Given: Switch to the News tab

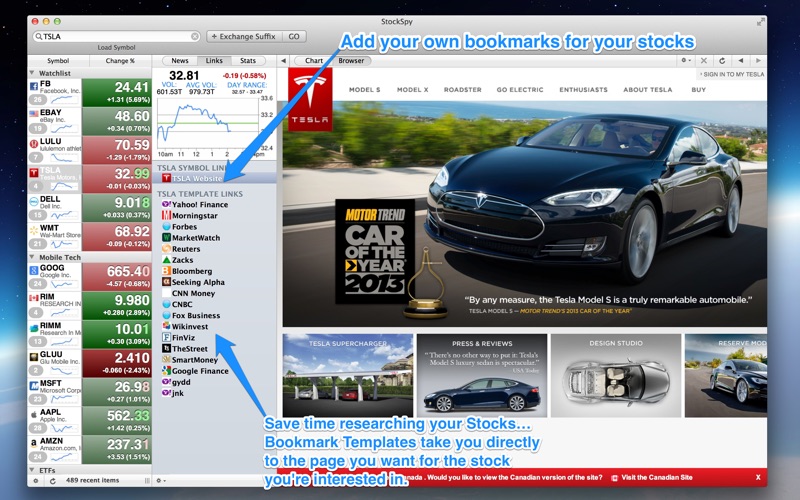Looking at the screenshot, I should click(x=180, y=61).
